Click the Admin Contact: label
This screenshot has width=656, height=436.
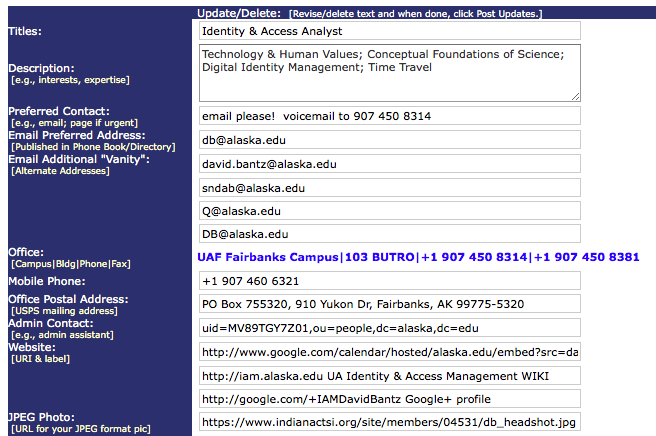51,323
